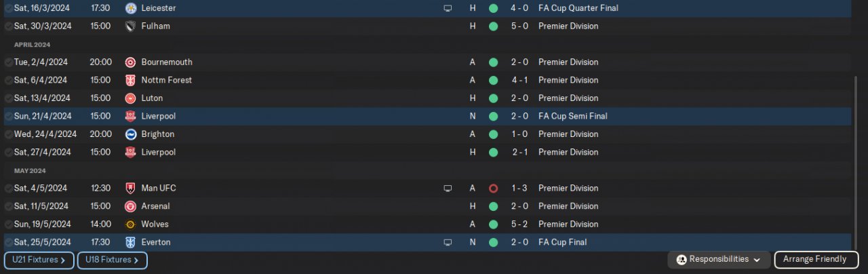Screen dimensions: 868x274
Task: Toggle the check circle beside Tue, 2/4/2024
Action: point(8,62)
